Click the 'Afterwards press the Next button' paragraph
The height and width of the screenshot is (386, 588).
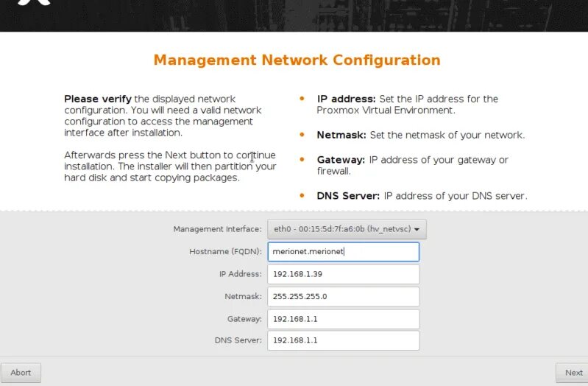pyautogui.click(x=170, y=166)
